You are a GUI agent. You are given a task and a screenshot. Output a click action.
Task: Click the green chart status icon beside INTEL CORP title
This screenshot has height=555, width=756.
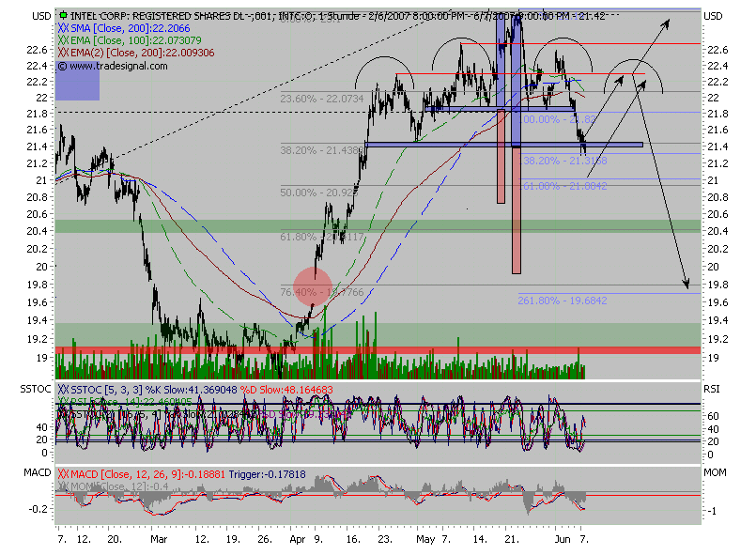point(62,14)
